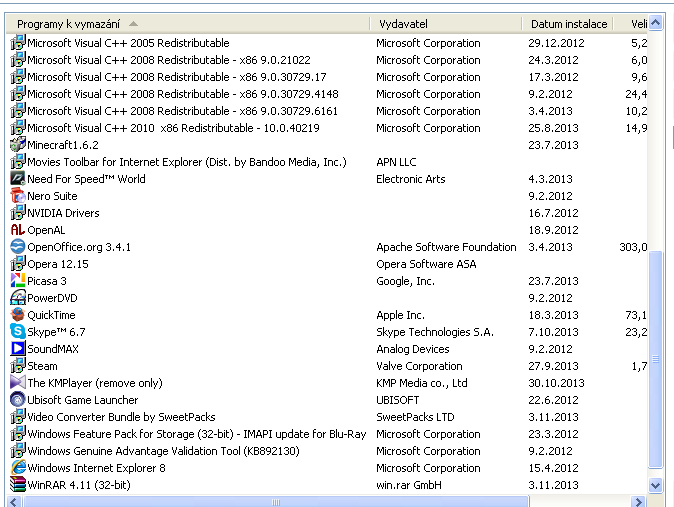Click Skype Technologies S.A. publisher cell
Screen dimensions: 674x507
click(435, 332)
